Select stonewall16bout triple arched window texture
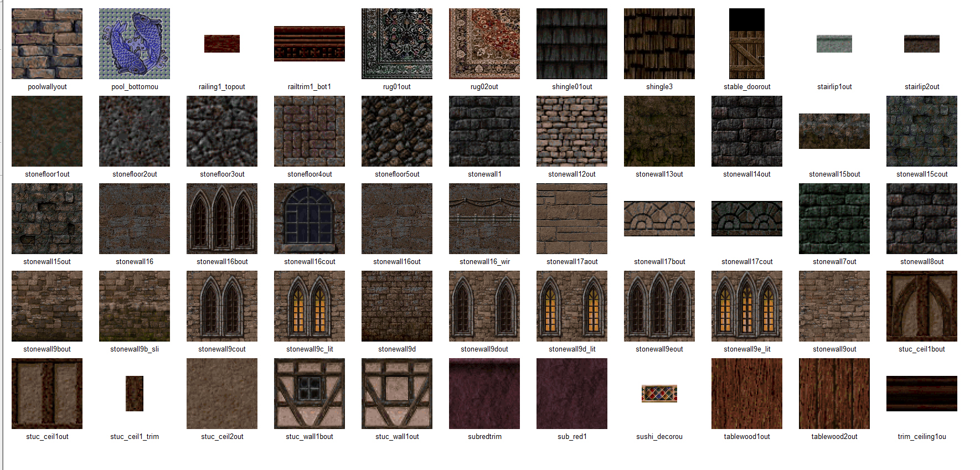Image resolution: width=980 pixels, height=470 pixels. pos(222,219)
